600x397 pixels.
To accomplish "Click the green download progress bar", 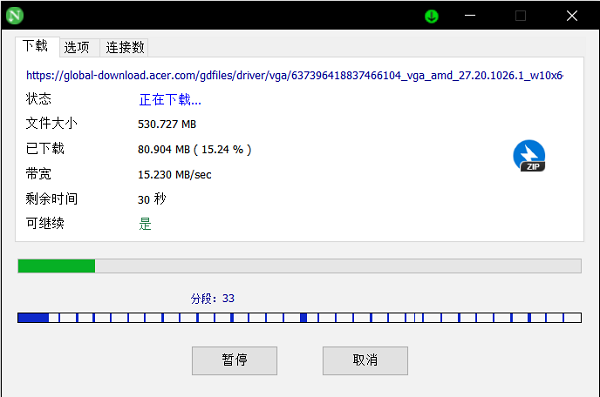I will pos(300,266).
